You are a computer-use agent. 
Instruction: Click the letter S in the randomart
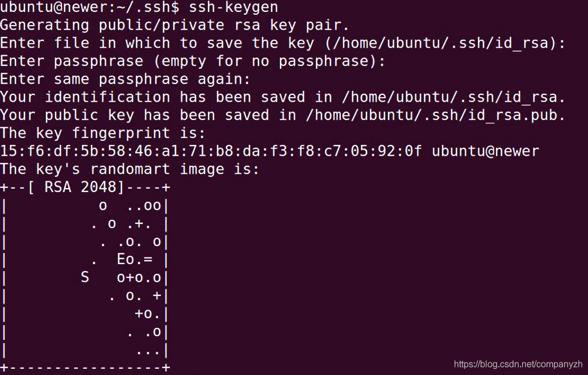(x=85, y=277)
